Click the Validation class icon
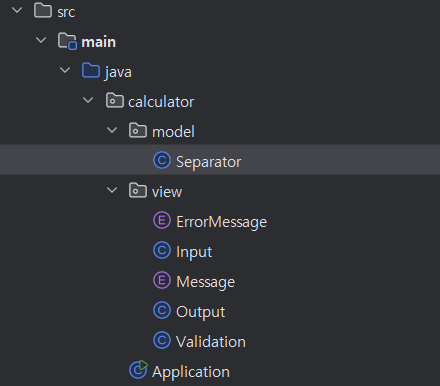This screenshot has width=440, height=386. pyautogui.click(x=162, y=340)
